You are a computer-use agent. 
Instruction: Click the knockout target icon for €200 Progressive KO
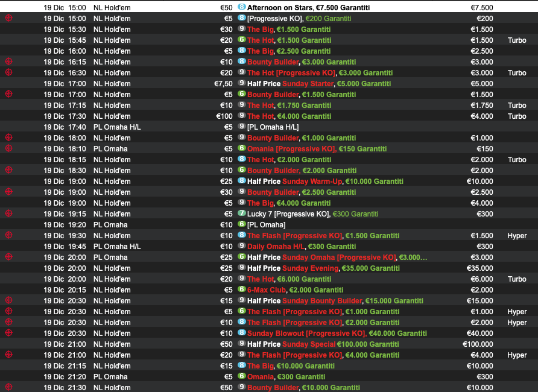click(9, 18)
